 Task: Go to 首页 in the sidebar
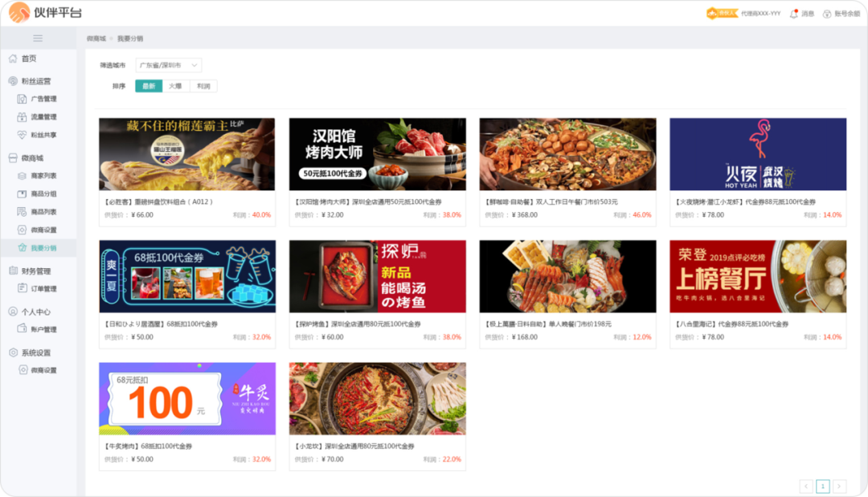[x=28, y=59]
